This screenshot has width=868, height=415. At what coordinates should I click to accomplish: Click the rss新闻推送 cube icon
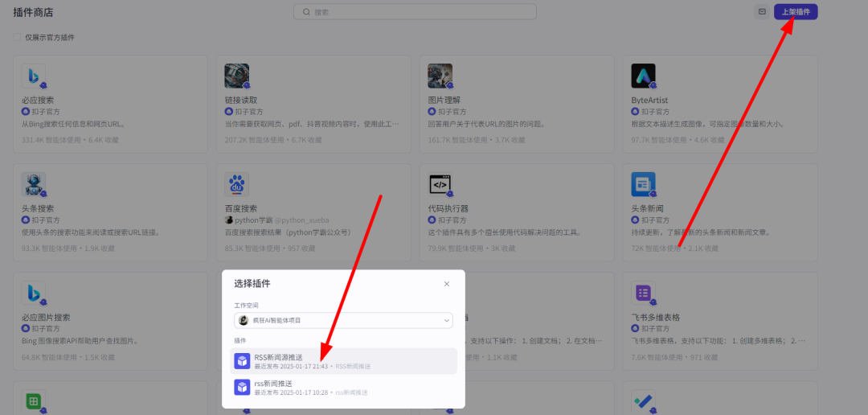point(242,388)
